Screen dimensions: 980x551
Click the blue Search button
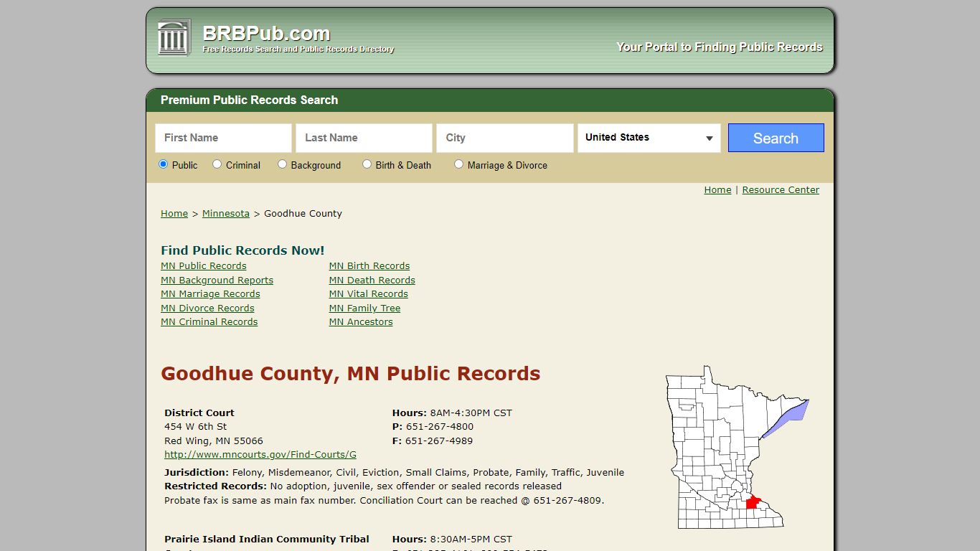pyautogui.click(x=776, y=138)
